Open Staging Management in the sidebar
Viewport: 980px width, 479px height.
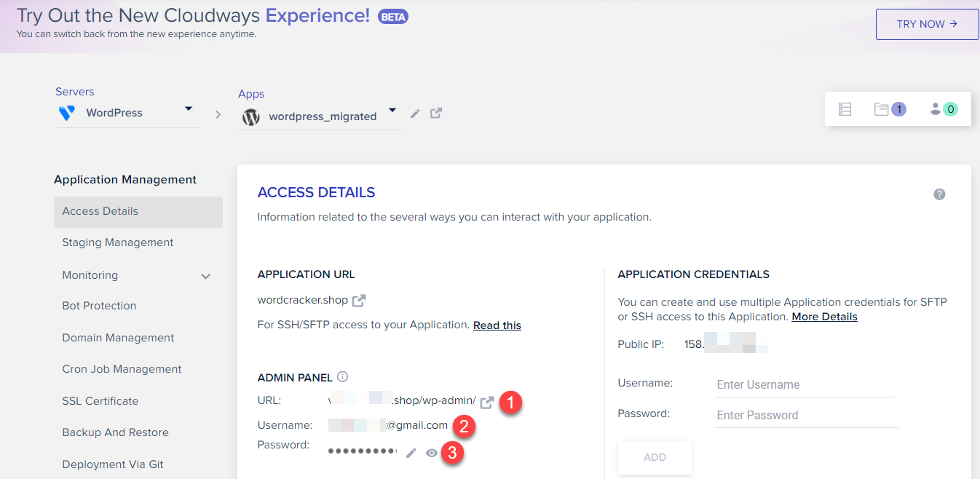click(x=118, y=242)
